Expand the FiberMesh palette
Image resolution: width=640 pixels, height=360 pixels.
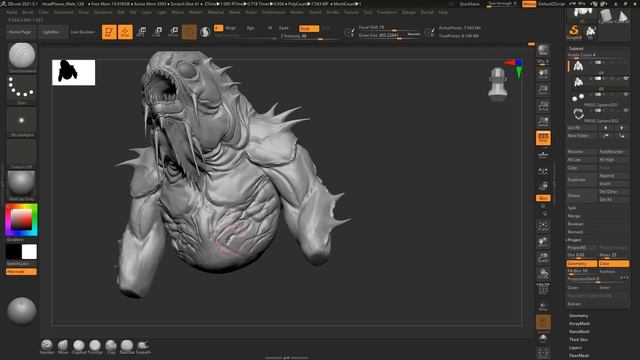[579, 356]
